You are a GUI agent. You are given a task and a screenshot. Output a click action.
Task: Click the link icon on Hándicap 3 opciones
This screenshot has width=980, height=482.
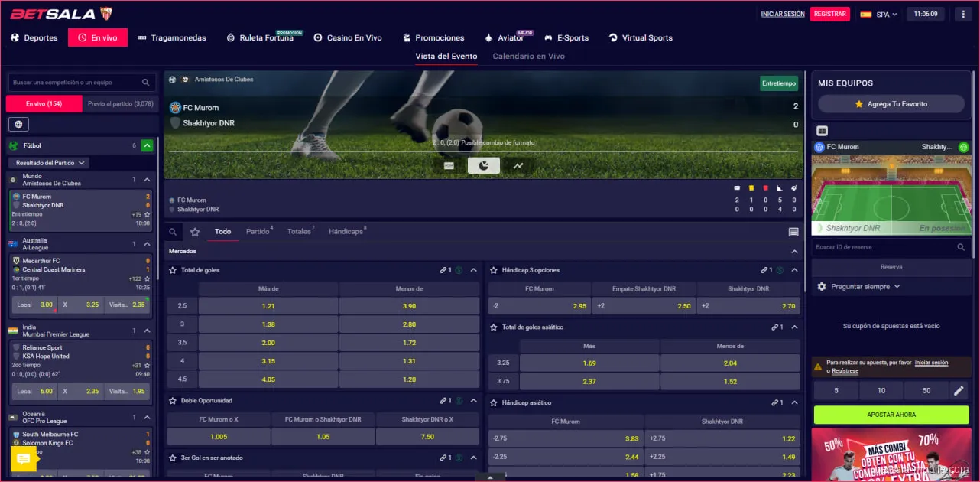765,270
